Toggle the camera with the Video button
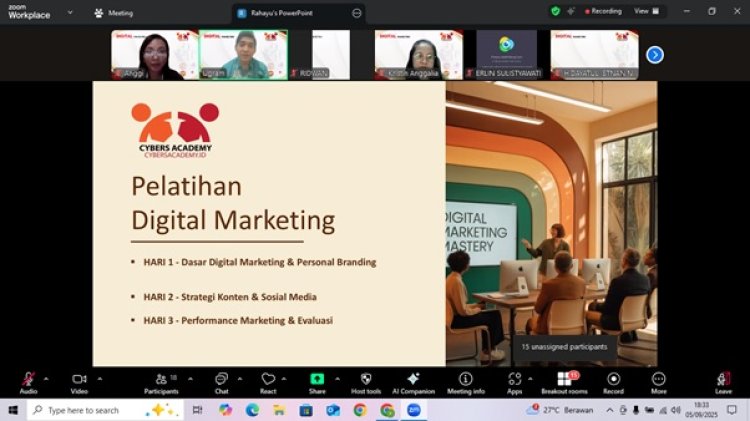 pos(78,381)
